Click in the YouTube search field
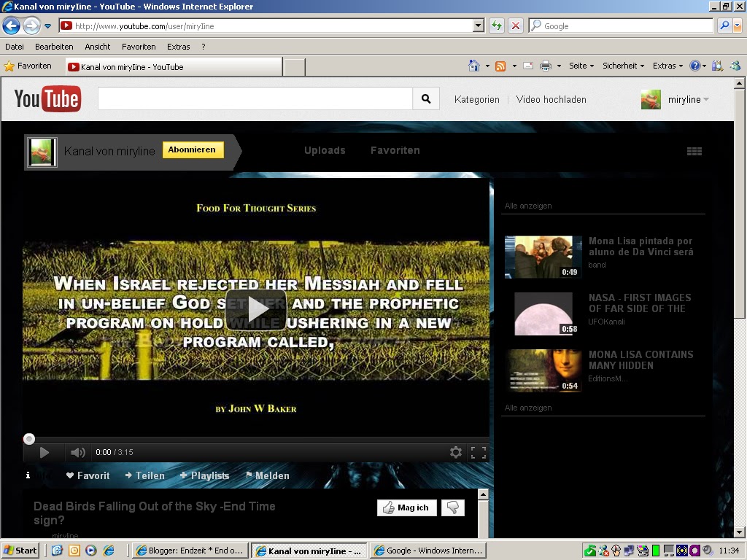The image size is (747, 560). [255, 98]
